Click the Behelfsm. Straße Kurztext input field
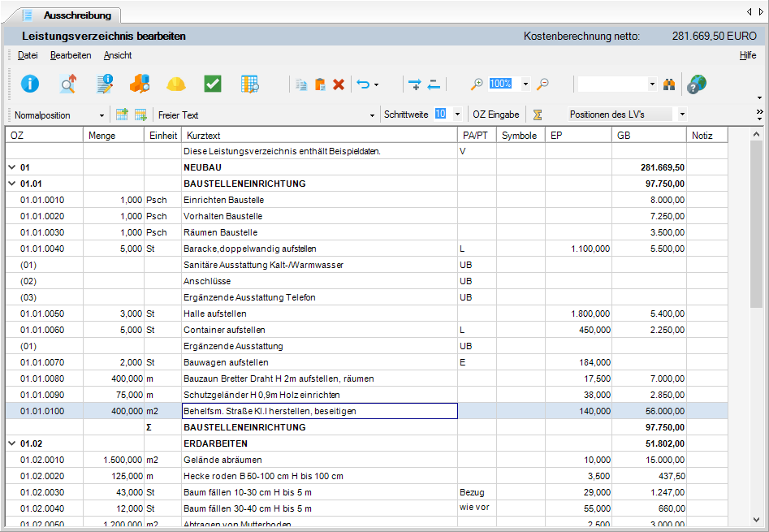769x532 pixels. pos(320,411)
